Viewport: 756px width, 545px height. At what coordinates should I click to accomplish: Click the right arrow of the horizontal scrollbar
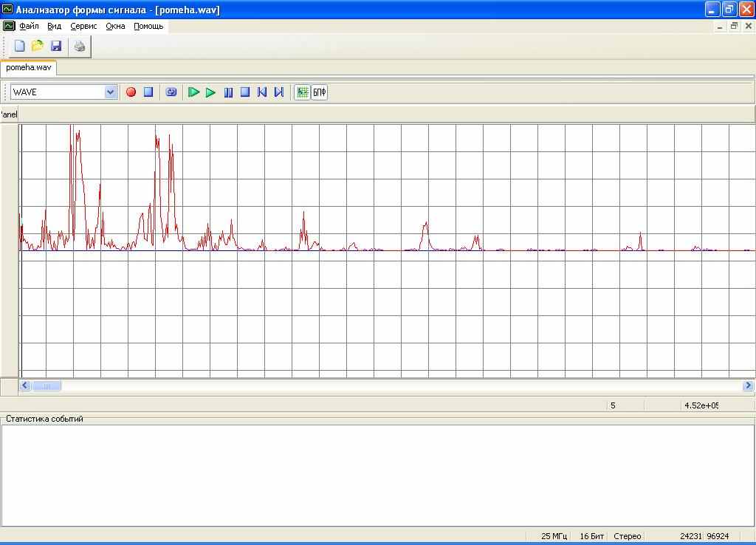pos(748,385)
